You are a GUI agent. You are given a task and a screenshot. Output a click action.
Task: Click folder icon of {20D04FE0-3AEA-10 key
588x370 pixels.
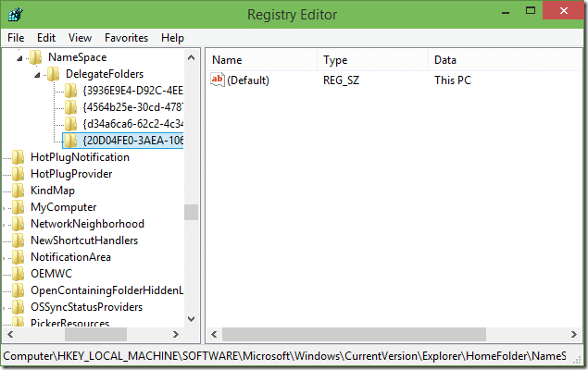coord(70,141)
